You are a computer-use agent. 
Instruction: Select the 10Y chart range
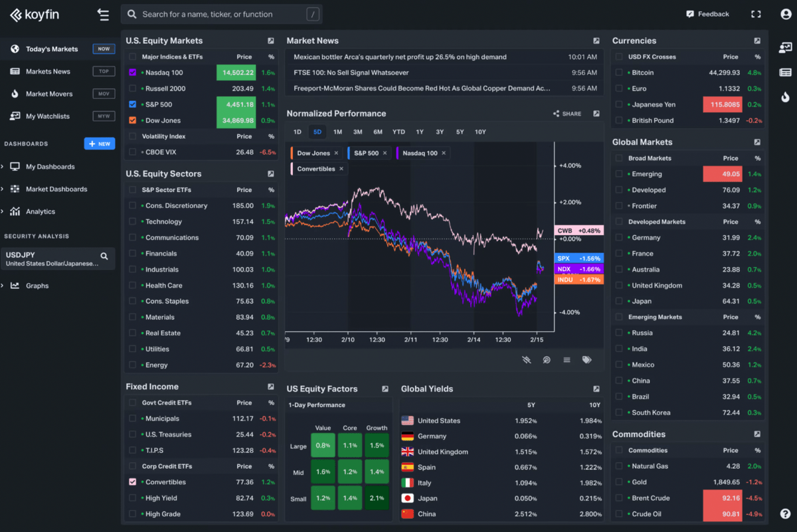[x=480, y=132]
